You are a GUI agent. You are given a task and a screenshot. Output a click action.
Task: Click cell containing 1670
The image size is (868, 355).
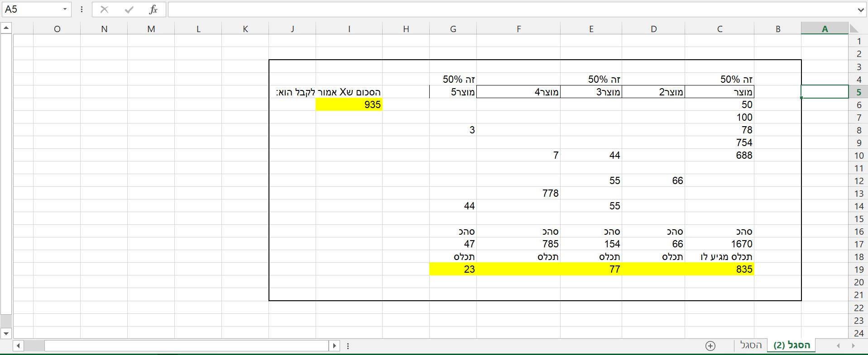click(719, 244)
